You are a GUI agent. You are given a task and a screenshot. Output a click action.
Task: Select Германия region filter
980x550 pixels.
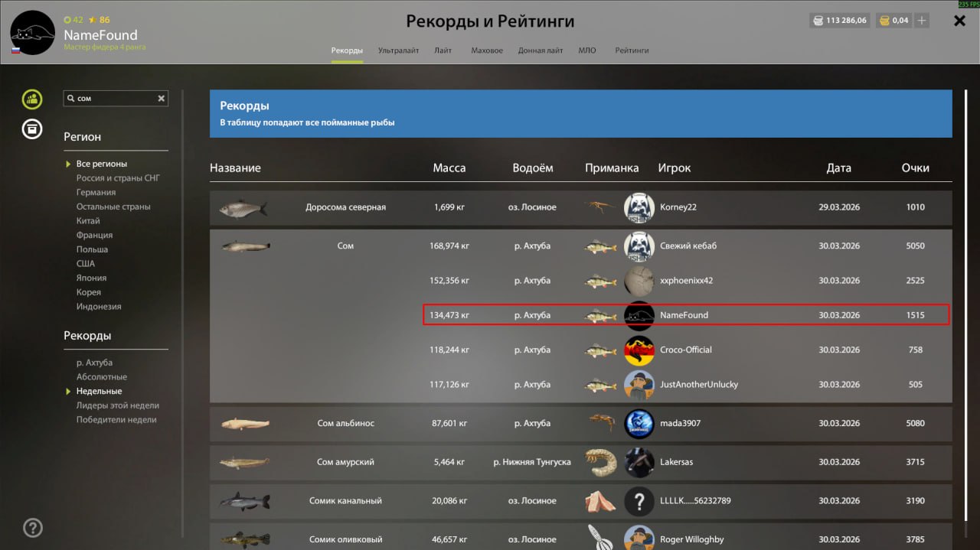click(x=96, y=193)
